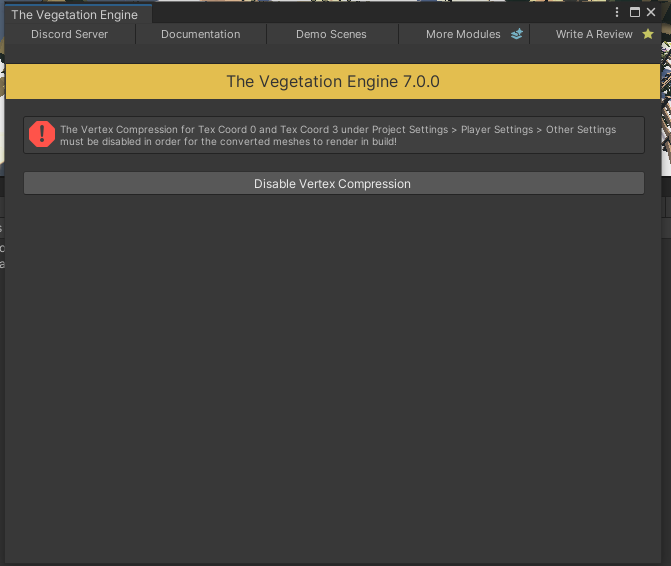Open the window's three-dot options menu
This screenshot has width=671, height=566.
click(x=617, y=12)
